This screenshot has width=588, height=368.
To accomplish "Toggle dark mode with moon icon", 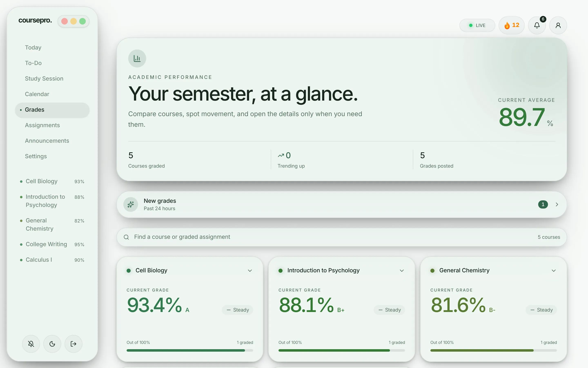I will [52, 344].
